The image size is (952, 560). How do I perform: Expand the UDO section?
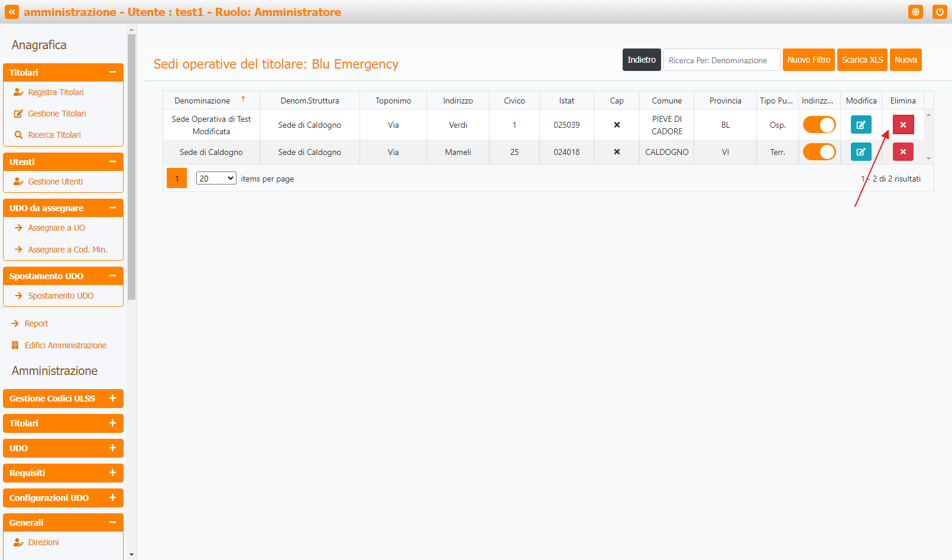[63, 448]
